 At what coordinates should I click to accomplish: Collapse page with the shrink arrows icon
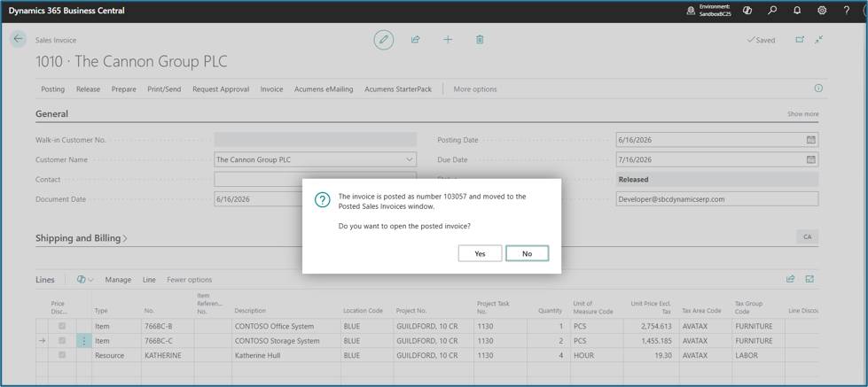[x=818, y=40]
